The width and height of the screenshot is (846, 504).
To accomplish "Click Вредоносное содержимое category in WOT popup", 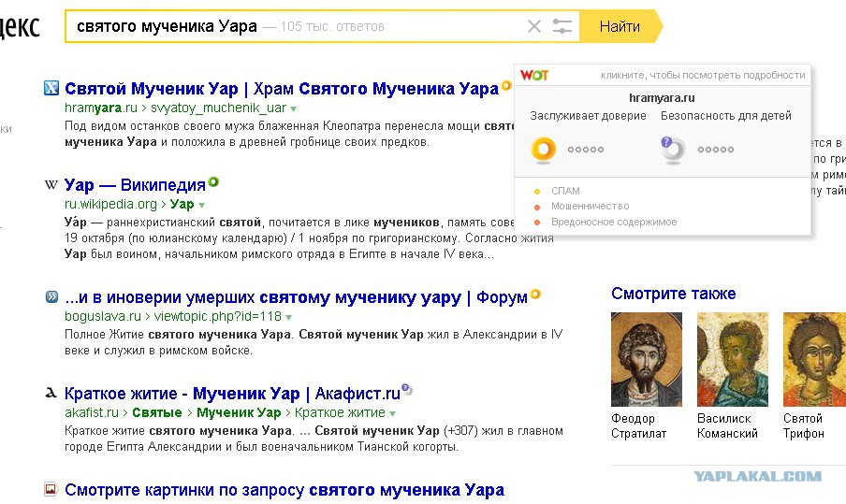I will [x=614, y=222].
